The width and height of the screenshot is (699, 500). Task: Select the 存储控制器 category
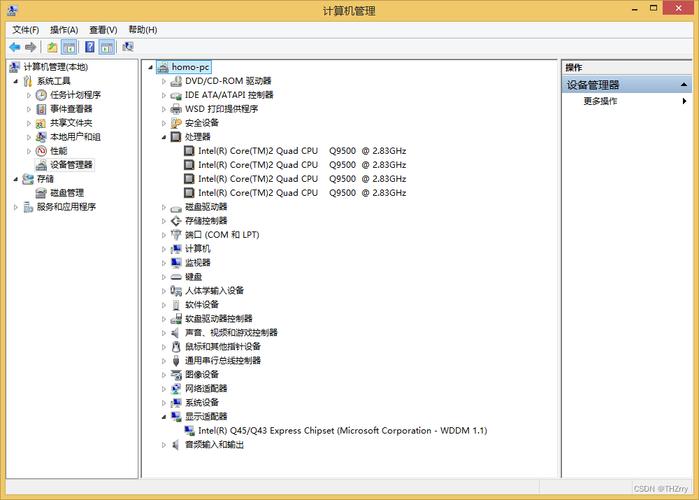(x=206, y=221)
